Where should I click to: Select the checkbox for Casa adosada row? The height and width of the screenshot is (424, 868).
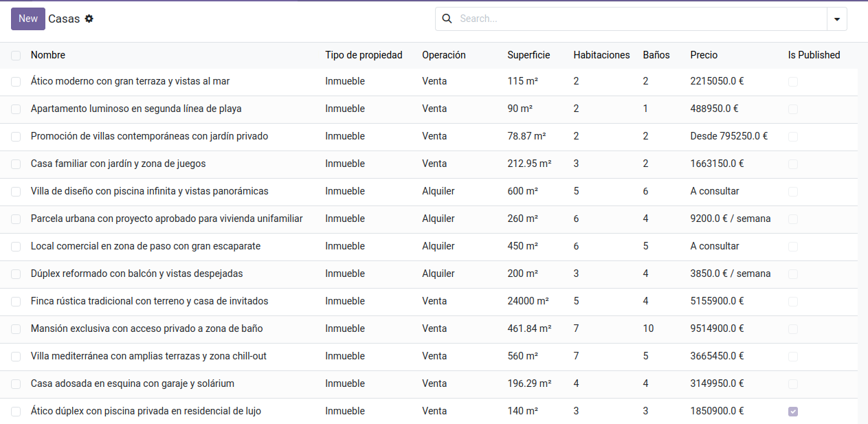(16, 383)
